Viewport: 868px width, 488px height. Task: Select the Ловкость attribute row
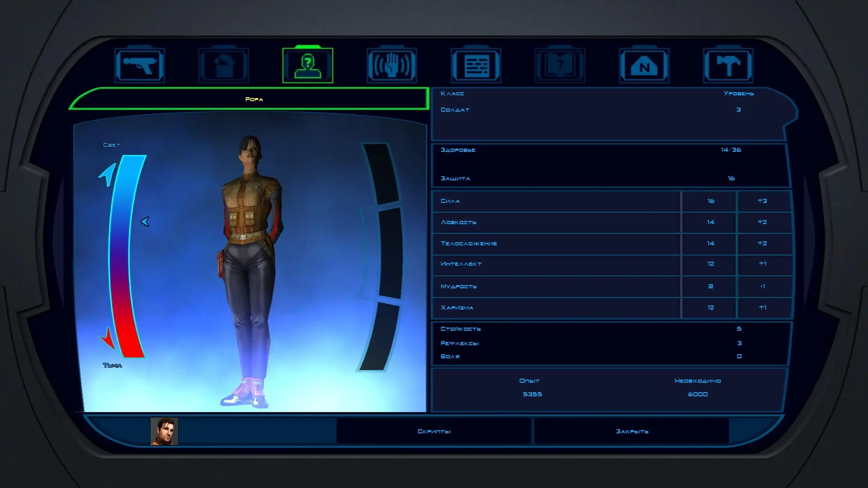612,222
